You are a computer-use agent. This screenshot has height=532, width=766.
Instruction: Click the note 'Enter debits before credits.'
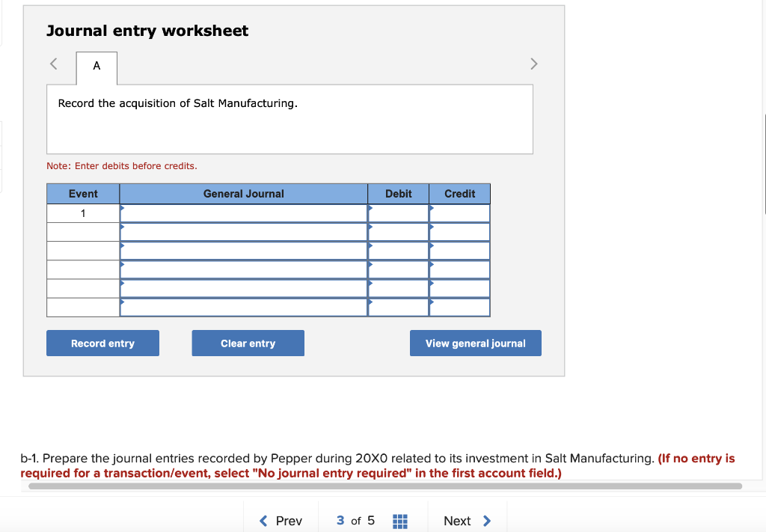122,166
